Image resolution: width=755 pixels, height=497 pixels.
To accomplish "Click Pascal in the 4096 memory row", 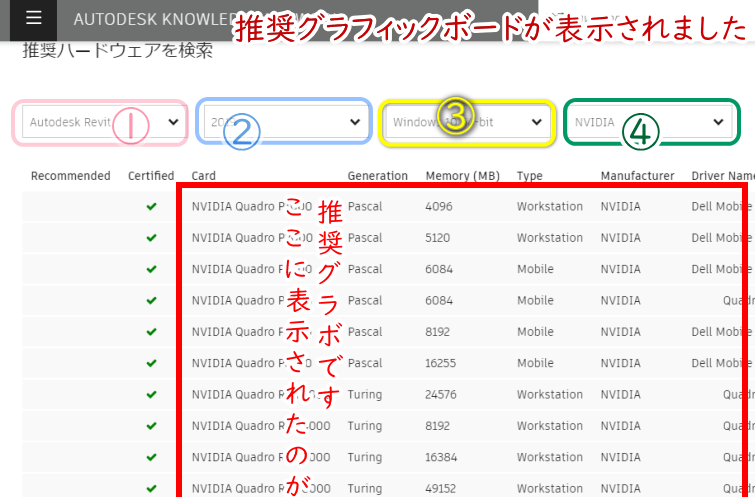I will pyautogui.click(x=365, y=207).
